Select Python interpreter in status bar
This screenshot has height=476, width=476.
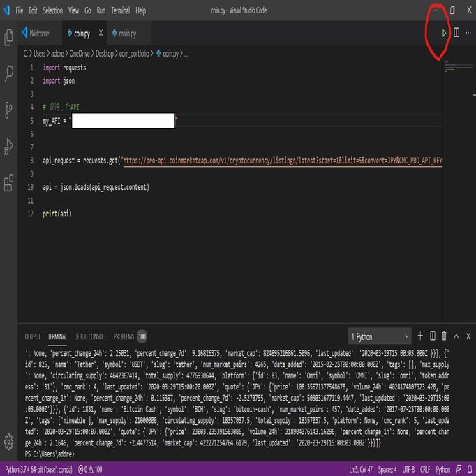[x=38, y=470]
